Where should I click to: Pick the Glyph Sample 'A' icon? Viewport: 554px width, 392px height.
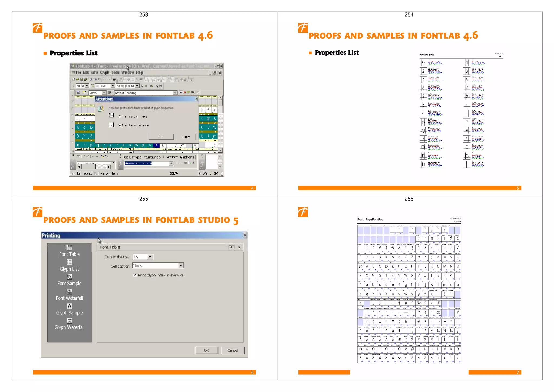pyautogui.click(x=70, y=306)
